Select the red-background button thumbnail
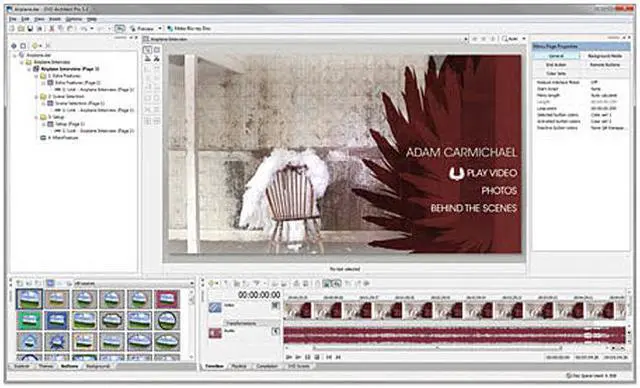Viewport: 640px width, 388px height. tap(167, 299)
